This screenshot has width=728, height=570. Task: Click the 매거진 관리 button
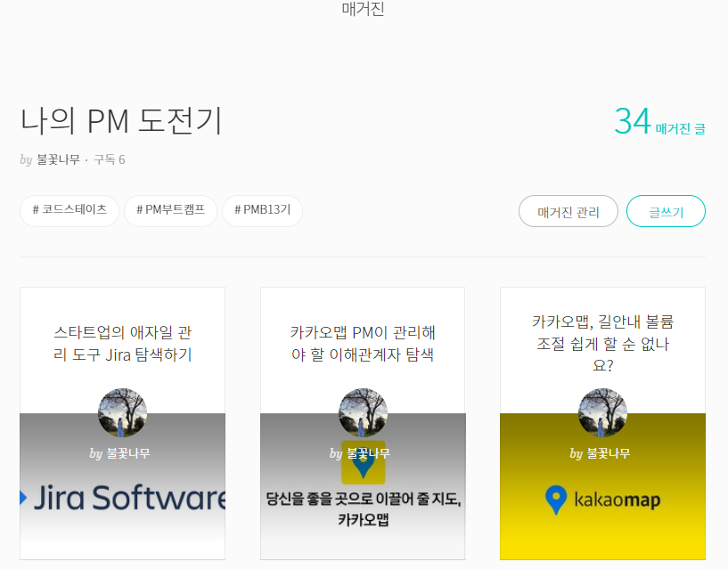tap(568, 211)
